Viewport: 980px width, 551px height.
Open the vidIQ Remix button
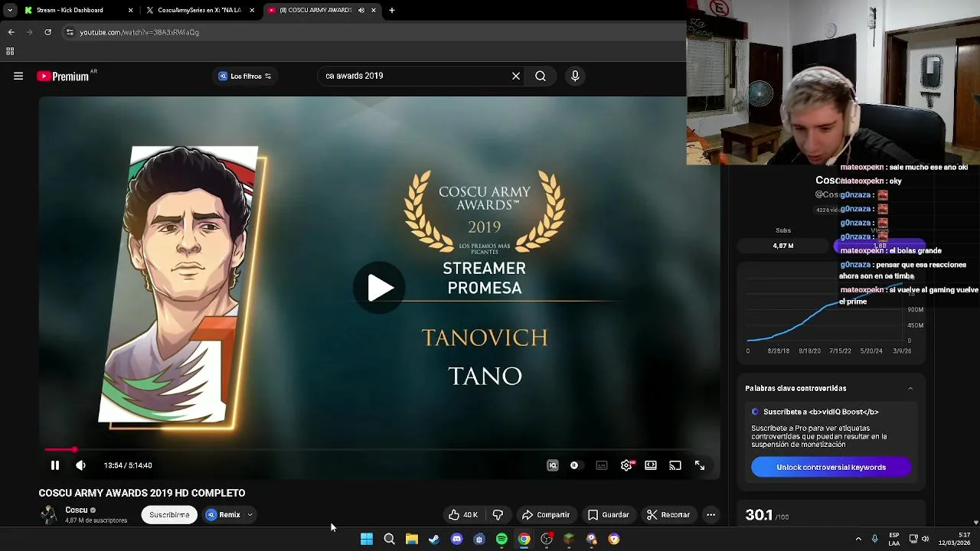[x=223, y=515]
